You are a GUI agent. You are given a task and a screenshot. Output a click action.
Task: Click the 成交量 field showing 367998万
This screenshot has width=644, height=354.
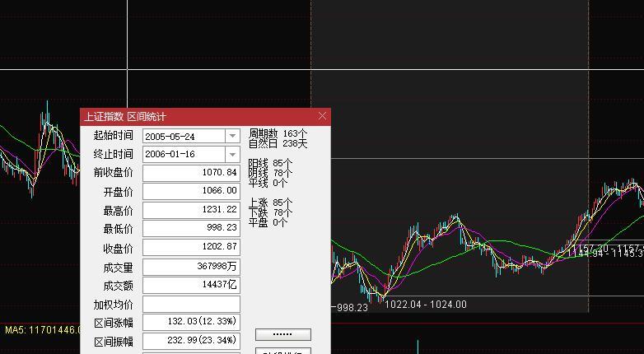191,267
